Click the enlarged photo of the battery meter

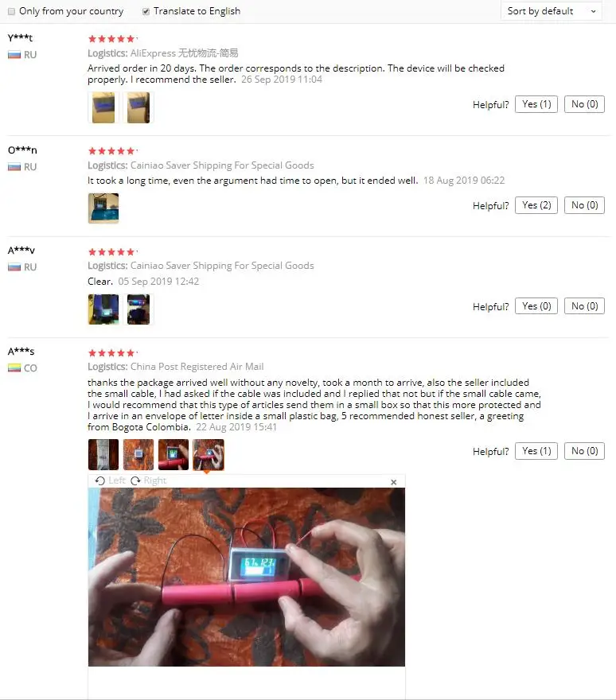coord(247,577)
